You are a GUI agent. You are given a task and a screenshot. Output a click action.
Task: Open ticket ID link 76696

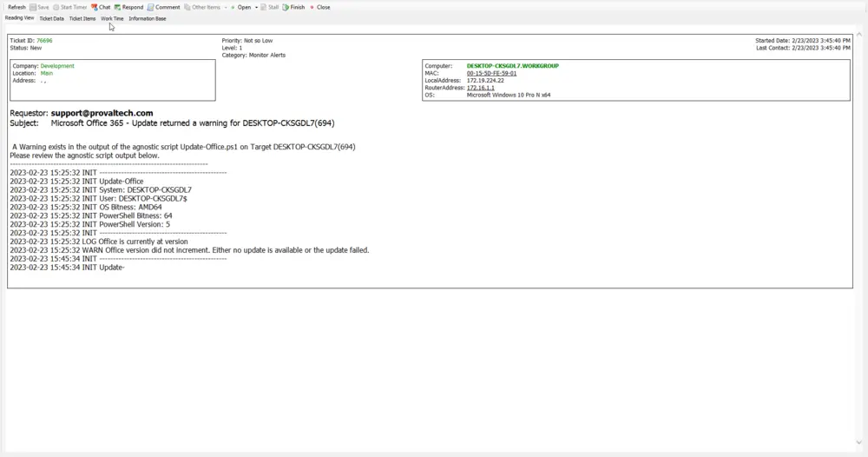44,41
